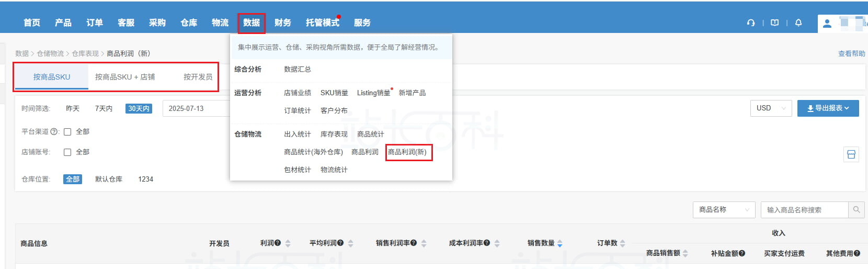
Task: Open the user profile avatar
Action: tap(827, 24)
